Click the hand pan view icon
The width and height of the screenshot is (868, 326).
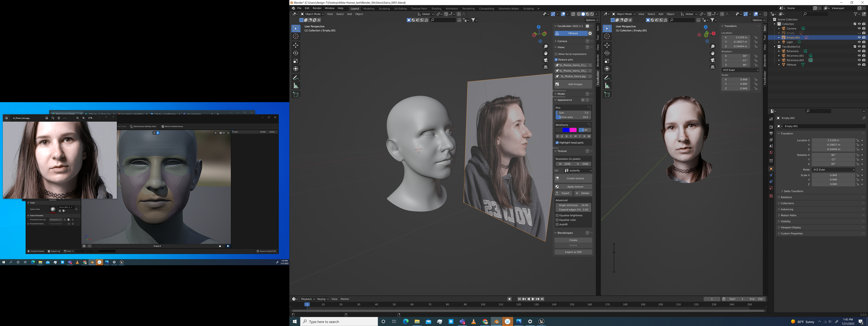(x=545, y=53)
